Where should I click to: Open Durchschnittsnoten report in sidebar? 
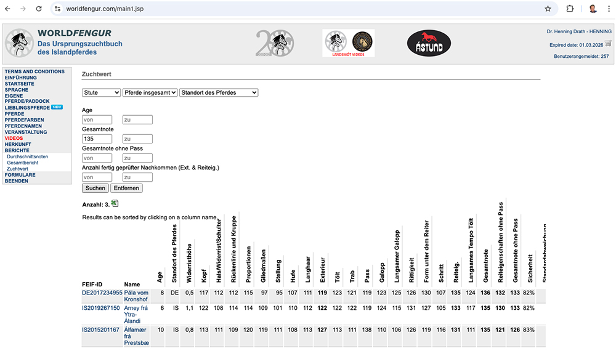(x=28, y=156)
